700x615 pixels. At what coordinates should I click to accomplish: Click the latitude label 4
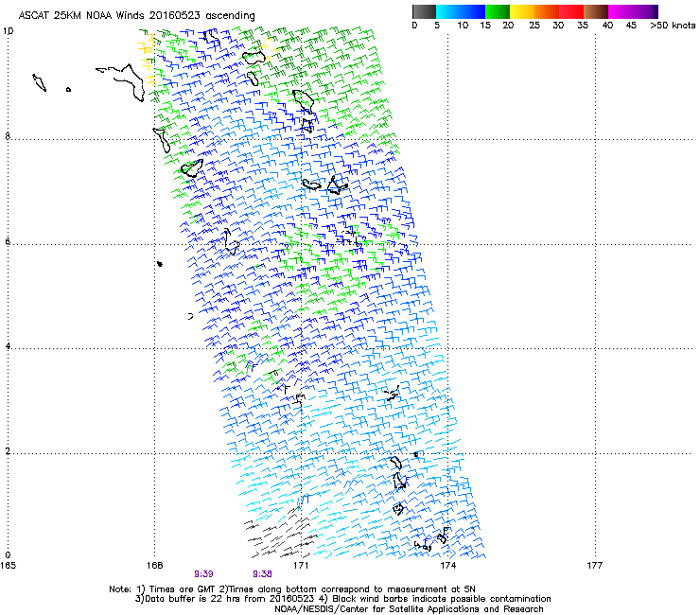(x=8, y=346)
